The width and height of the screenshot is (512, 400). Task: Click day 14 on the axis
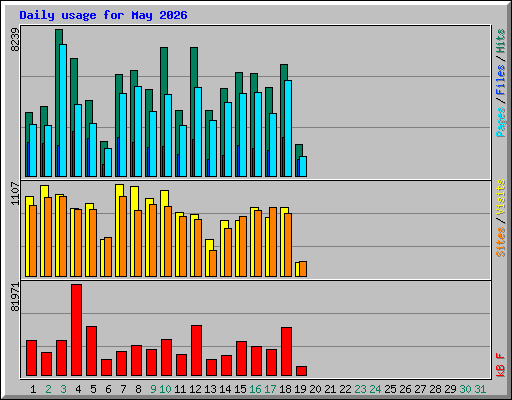225,389
